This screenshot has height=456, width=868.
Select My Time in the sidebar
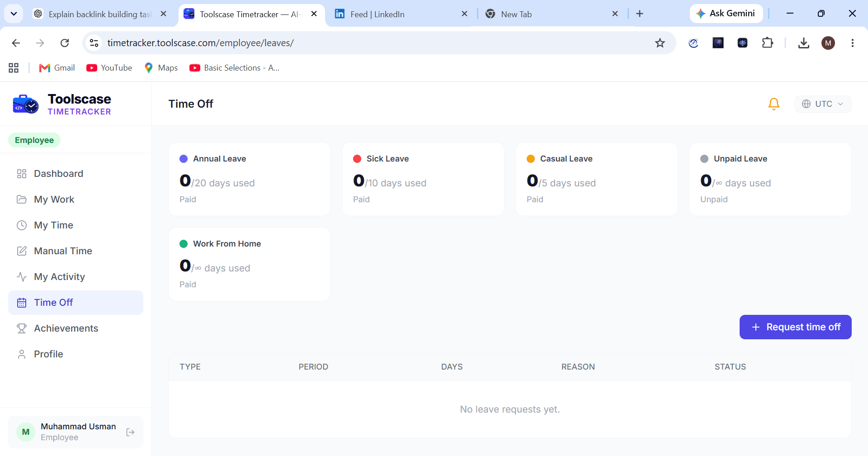tap(75, 225)
